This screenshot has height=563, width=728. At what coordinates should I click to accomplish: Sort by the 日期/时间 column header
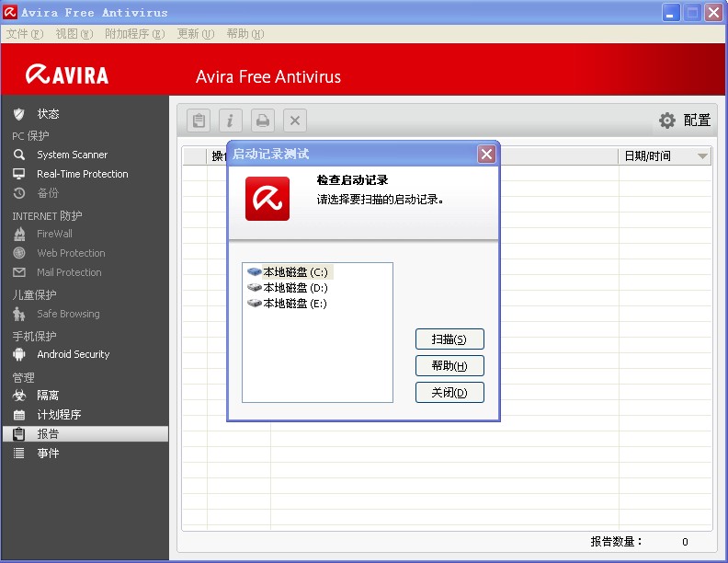click(665, 156)
